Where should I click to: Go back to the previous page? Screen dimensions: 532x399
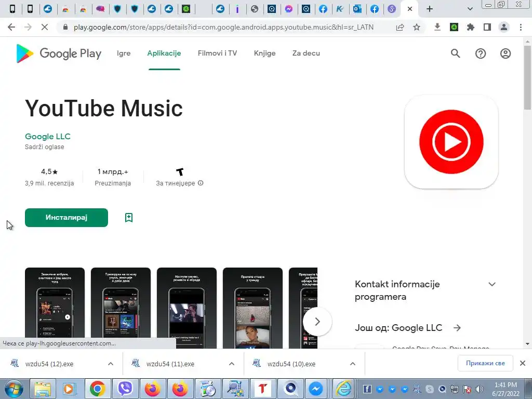(11, 27)
